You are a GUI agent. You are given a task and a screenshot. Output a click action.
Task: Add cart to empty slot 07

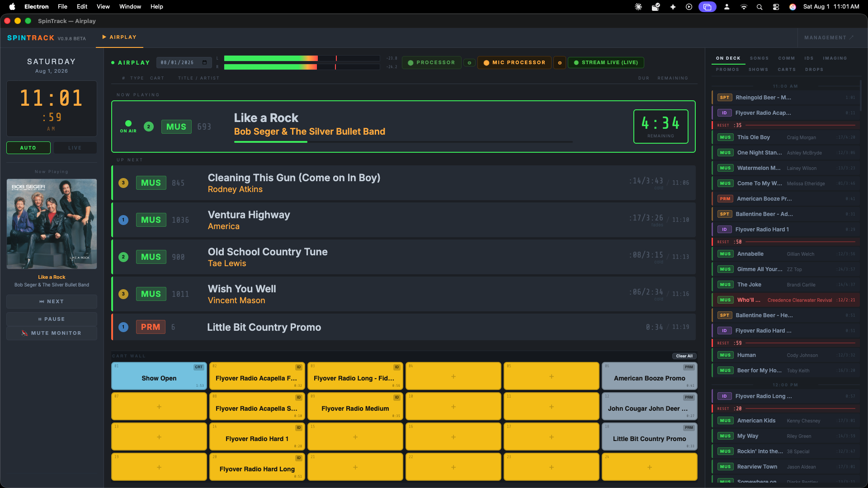coord(159,406)
